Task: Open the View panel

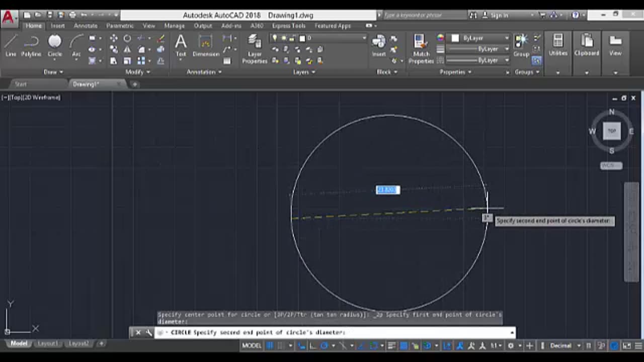Action: pos(615,45)
